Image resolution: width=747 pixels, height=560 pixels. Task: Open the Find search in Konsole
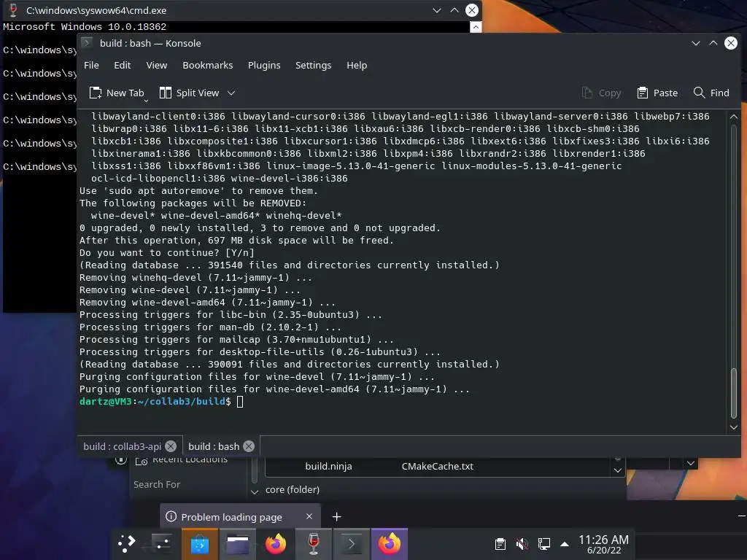coord(711,93)
